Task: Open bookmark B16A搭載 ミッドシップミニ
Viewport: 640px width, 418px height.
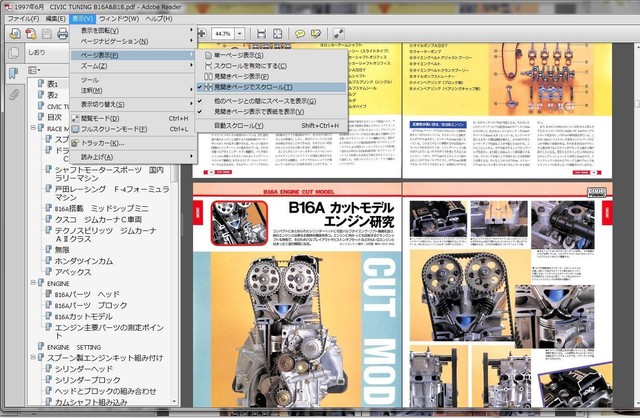Action: coord(102,208)
